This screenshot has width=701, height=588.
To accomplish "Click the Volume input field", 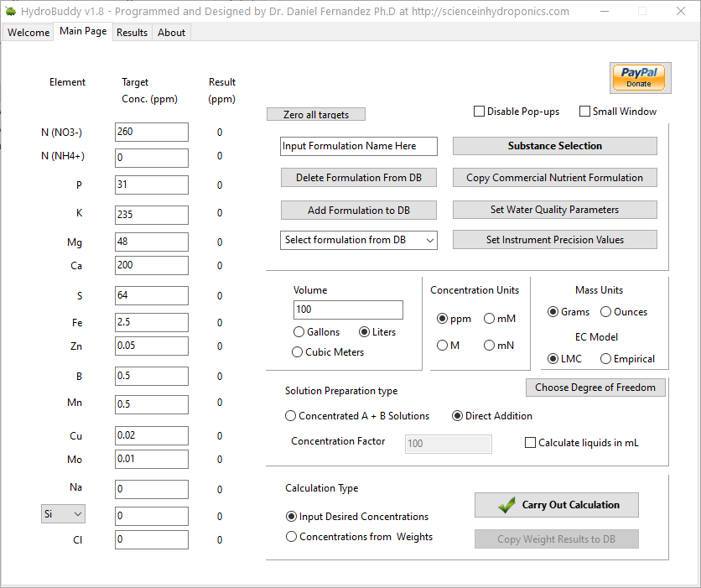I will 348,310.
